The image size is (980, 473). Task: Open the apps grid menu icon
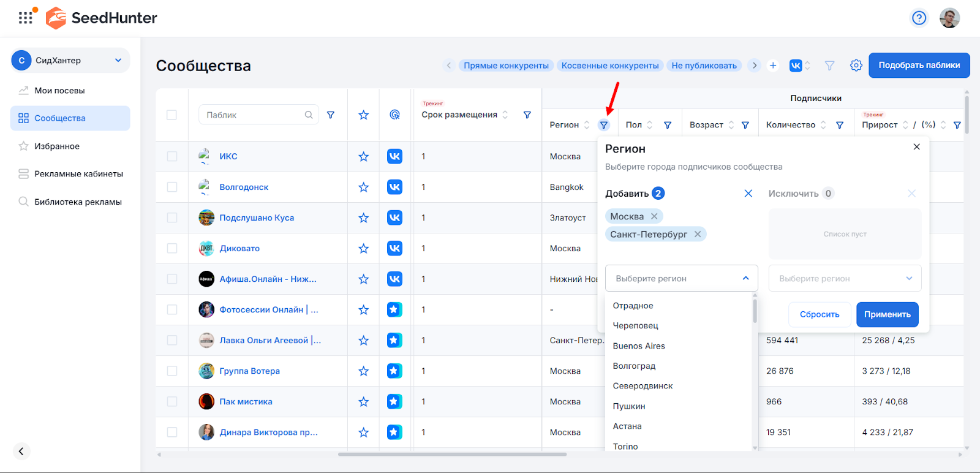pos(25,18)
